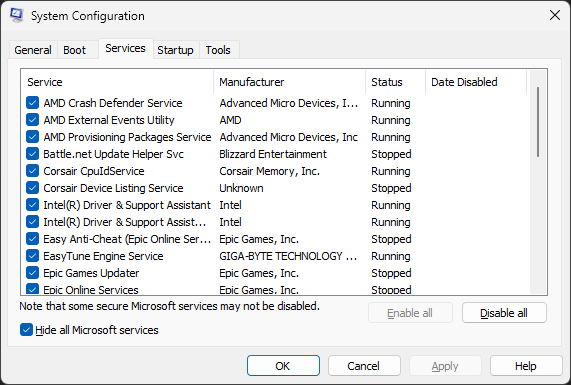Uncheck Epic Online Services checkbox
Image resolution: width=571 pixels, height=385 pixels.
pos(32,289)
